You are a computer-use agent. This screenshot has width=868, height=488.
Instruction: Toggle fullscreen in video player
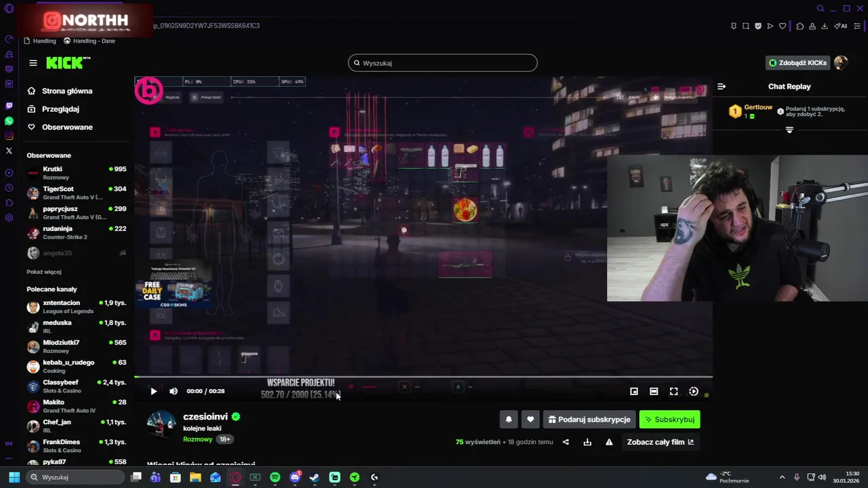tap(673, 391)
